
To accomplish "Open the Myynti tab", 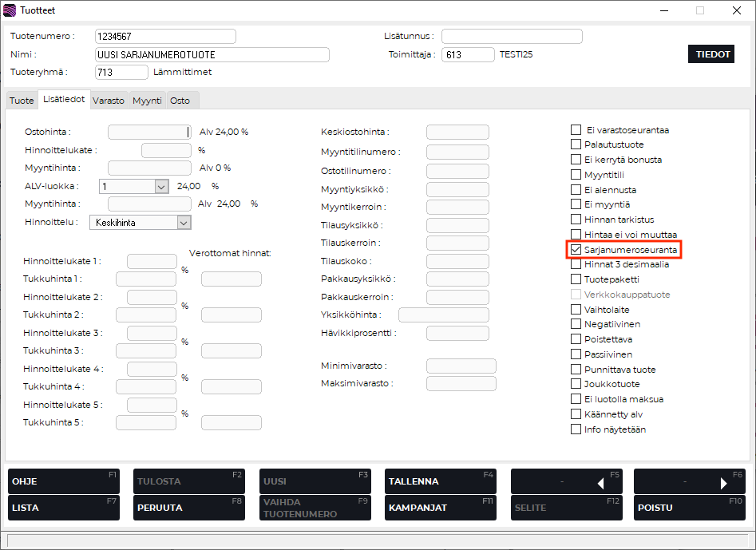I will point(147,101).
